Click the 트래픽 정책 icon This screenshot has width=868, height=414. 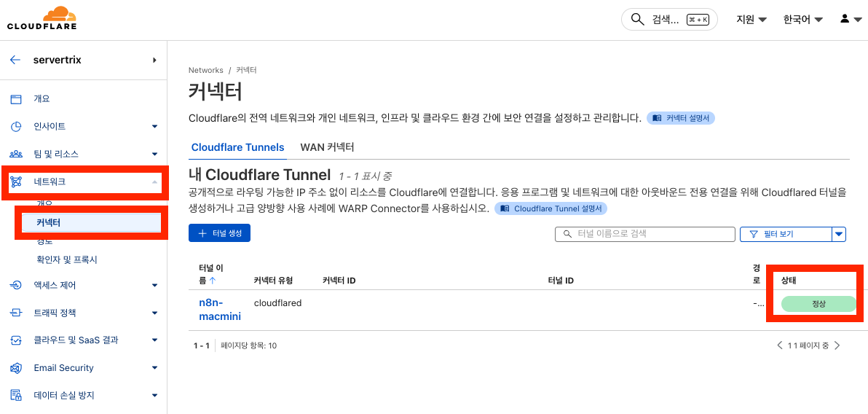coord(16,313)
